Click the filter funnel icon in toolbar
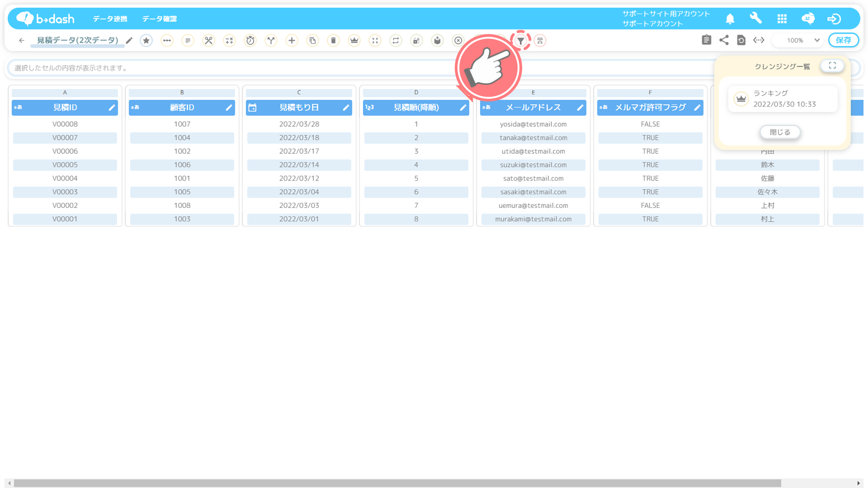This screenshot has width=868, height=488. click(520, 41)
